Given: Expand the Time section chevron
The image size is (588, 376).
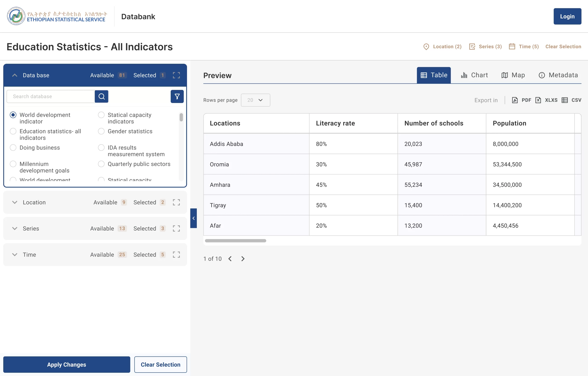Looking at the screenshot, I should pyautogui.click(x=15, y=255).
